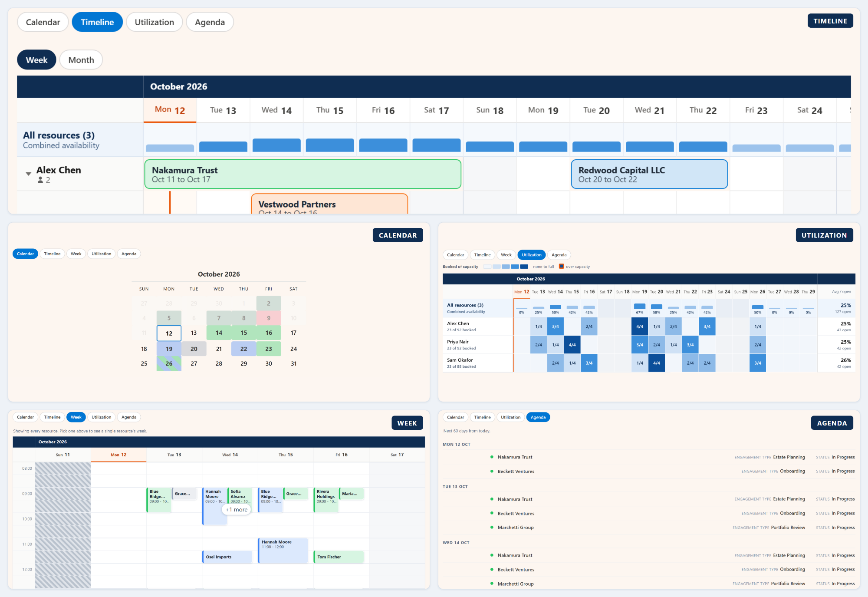Select the Utilization tab in Calendar panel
The image size is (868, 597).
click(x=101, y=254)
